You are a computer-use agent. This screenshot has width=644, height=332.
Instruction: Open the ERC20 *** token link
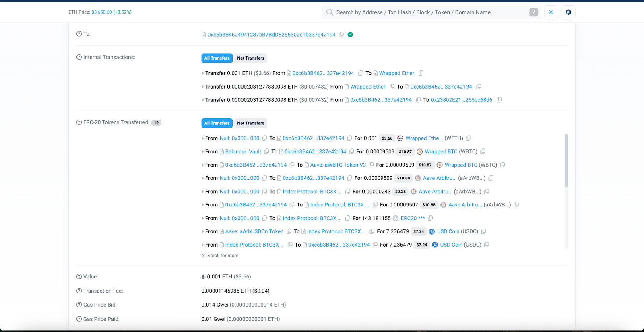click(413, 218)
